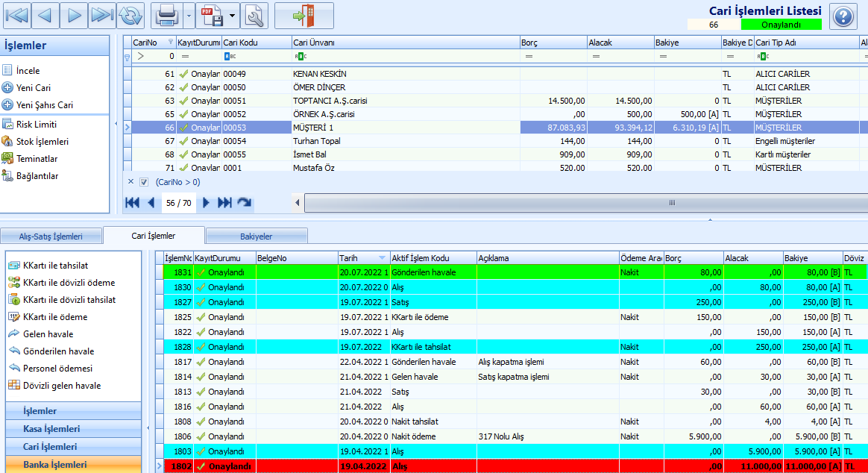Select KKartı ile dövizli ödeme operation
The image size is (868, 473).
click(x=61, y=283)
